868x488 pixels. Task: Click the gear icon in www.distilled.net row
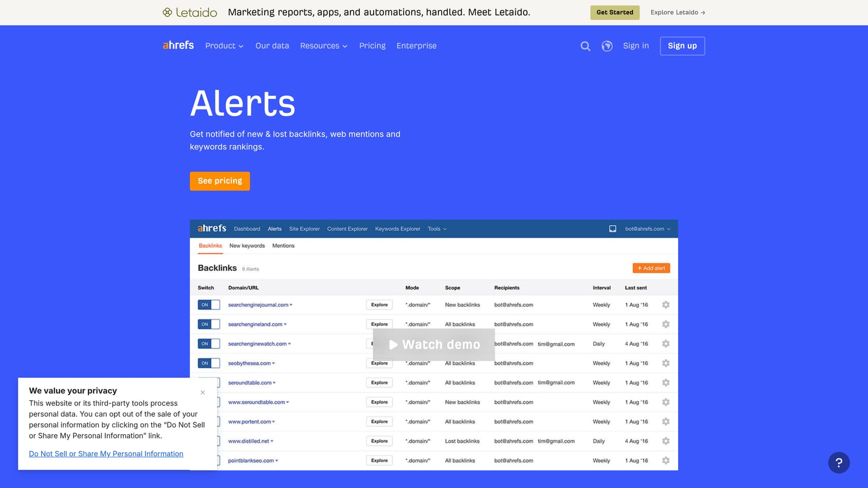(666, 441)
